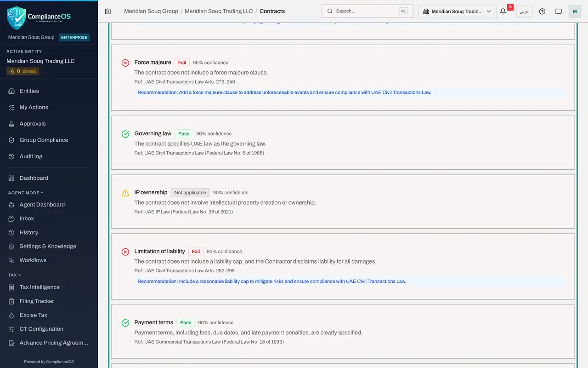Viewport: 588px width, 368px height.
Task: Collapse the Tax section
Action: coord(15,275)
